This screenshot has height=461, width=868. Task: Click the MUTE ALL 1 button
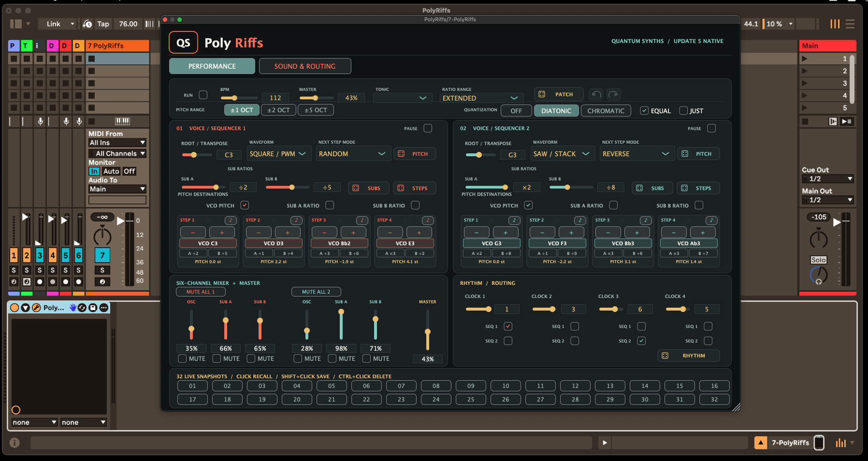(201, 292)
